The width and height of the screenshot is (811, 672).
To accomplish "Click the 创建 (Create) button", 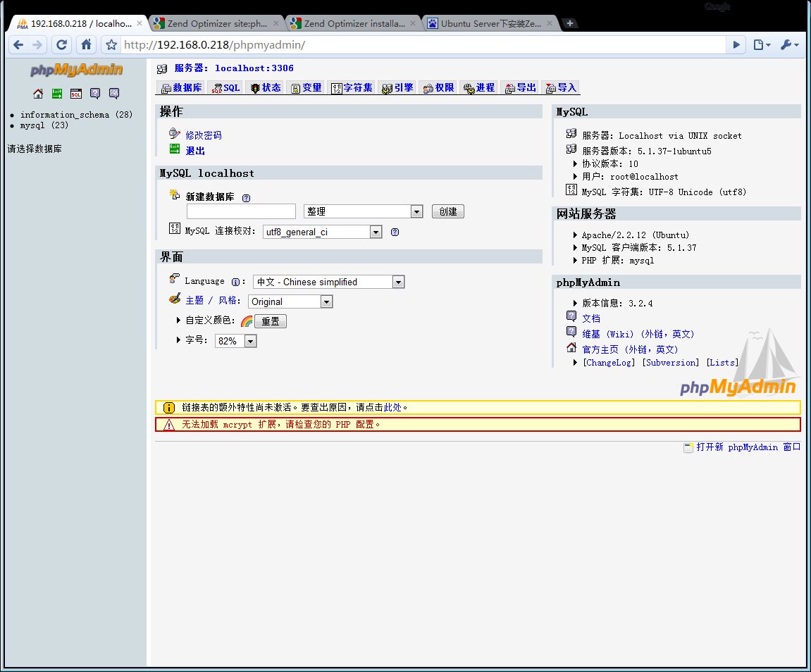I will pyautogui.click(x=448, y=211).
